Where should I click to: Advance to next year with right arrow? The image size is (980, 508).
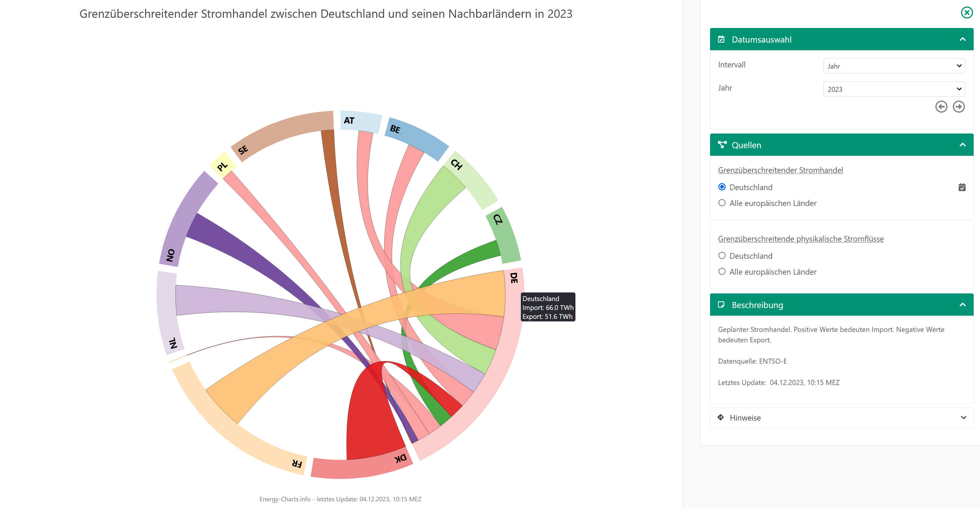pyautogui.click(x=958, y=106)
